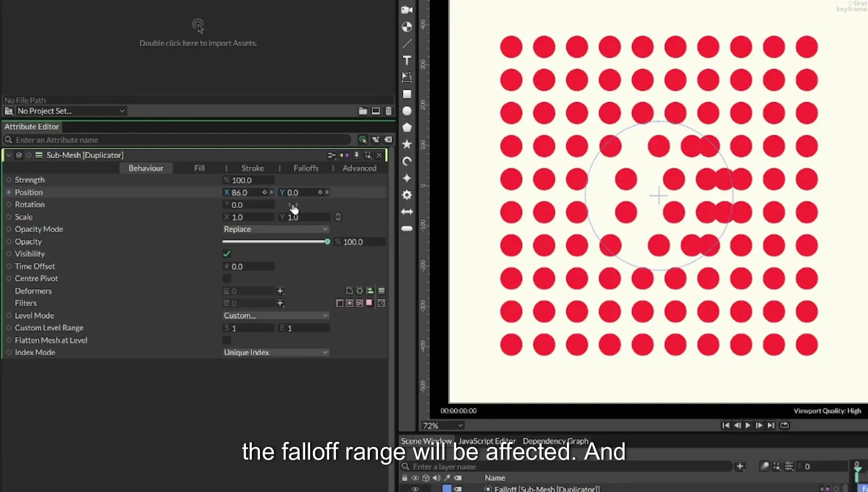Jump to first frame button
The height and width of the screenshot is (492, 868).
[726, 425]
